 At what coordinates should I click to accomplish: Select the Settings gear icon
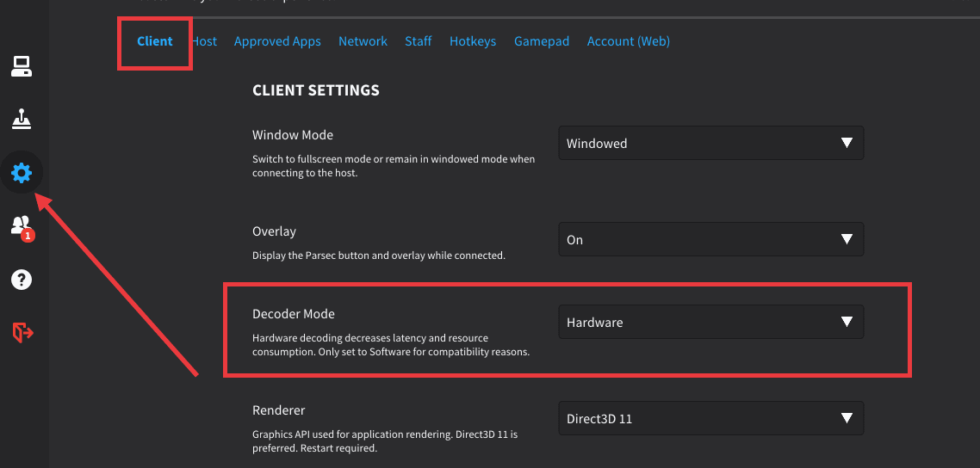pos(22,174)
